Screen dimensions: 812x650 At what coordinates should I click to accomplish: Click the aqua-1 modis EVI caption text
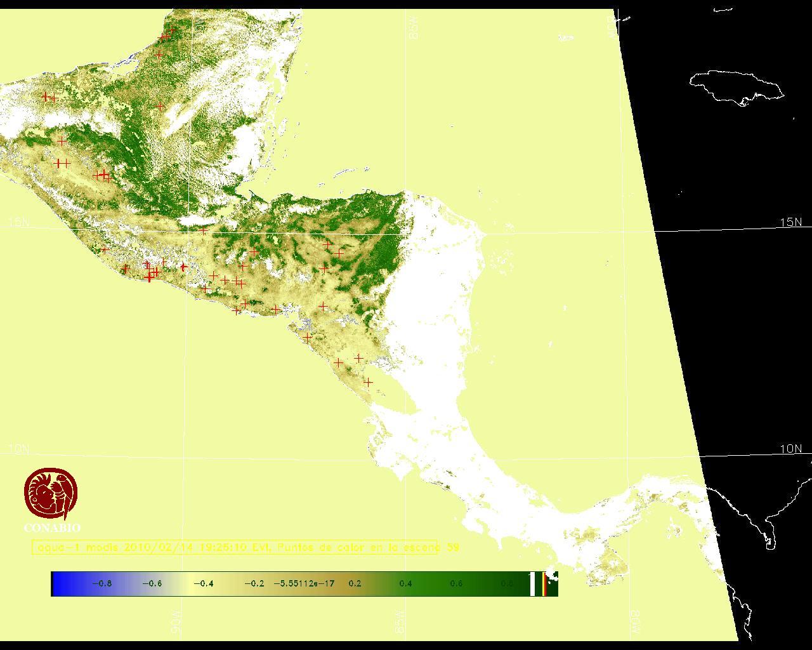click(x=235, y=547)
